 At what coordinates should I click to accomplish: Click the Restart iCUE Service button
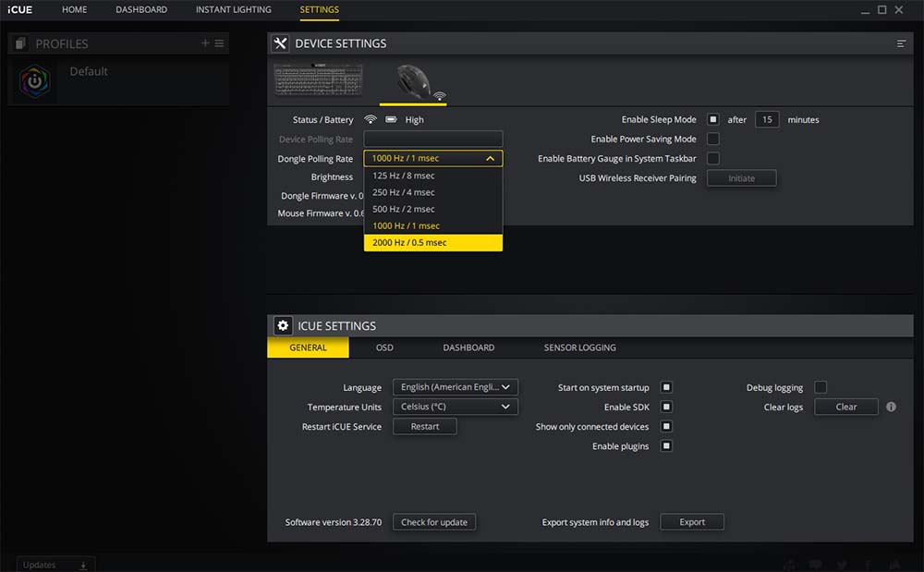coord(425,427)
